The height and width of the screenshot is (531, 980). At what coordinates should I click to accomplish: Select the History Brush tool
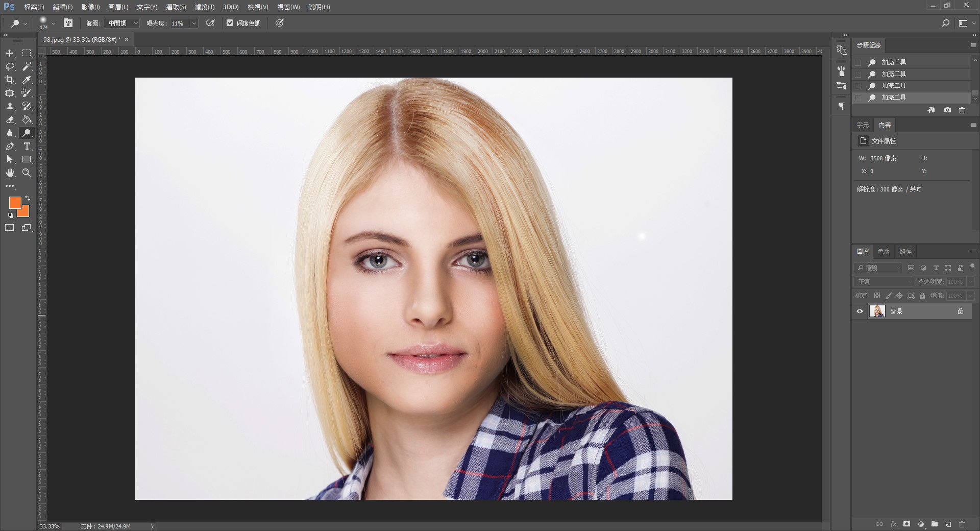point(27,106)
